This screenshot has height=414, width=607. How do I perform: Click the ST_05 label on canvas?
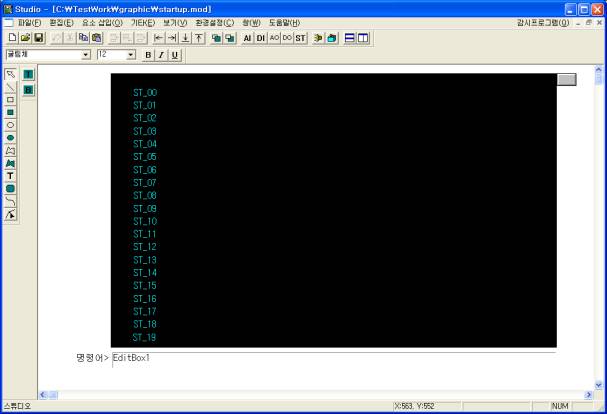144,157
